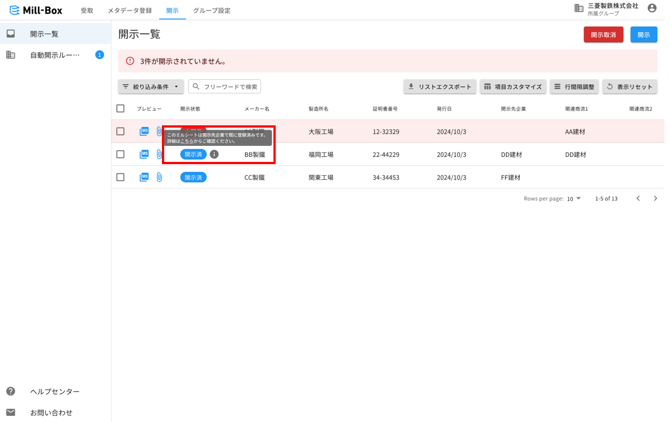This screenshot has width=670, height=422.
Task: Go to previous page arrow
Action: (638, 199)
